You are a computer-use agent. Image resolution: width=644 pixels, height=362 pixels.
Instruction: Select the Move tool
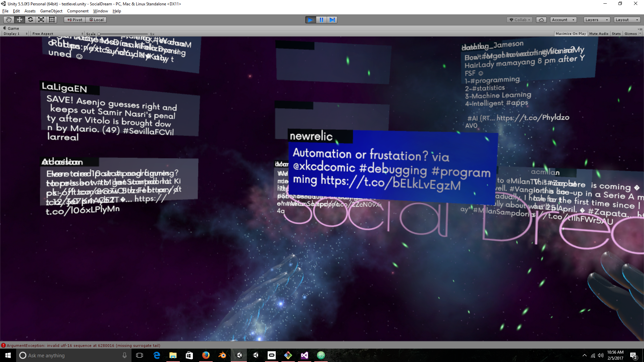[x=19, y=19]
